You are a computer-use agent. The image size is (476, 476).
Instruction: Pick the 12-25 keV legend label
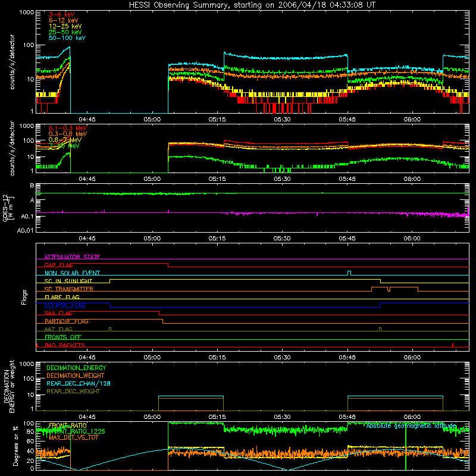[65, 26]
